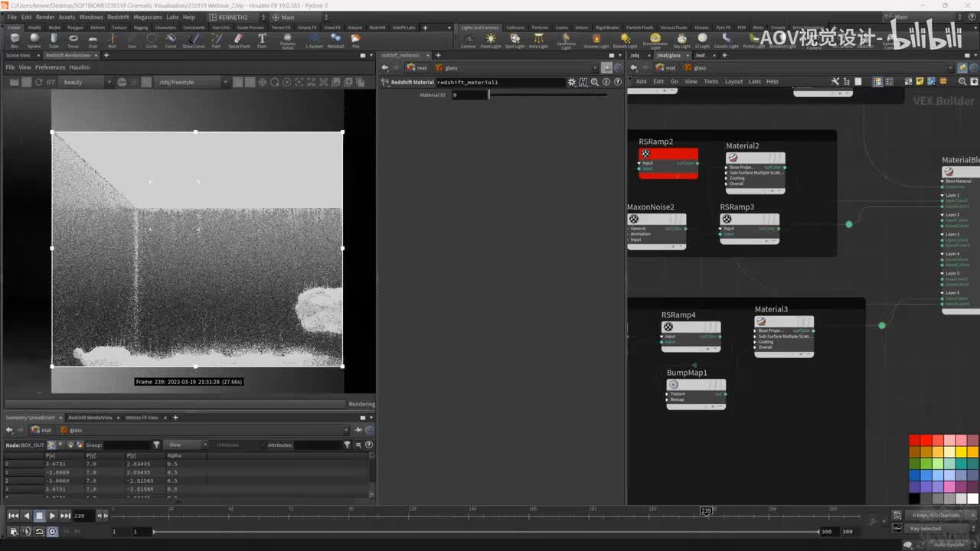Click the Material2 node icon
The height and width of the screenshot is (551, 980).
coord(733,157)
